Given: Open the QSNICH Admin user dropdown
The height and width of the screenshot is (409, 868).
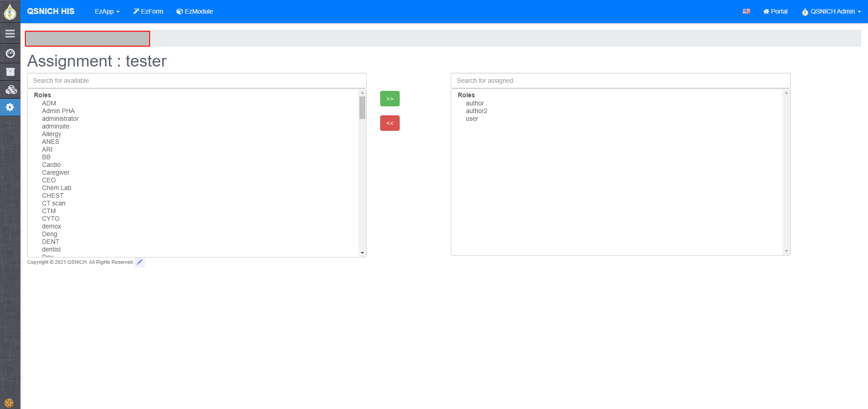Looking at the screenshot, I should click(831, 11).
